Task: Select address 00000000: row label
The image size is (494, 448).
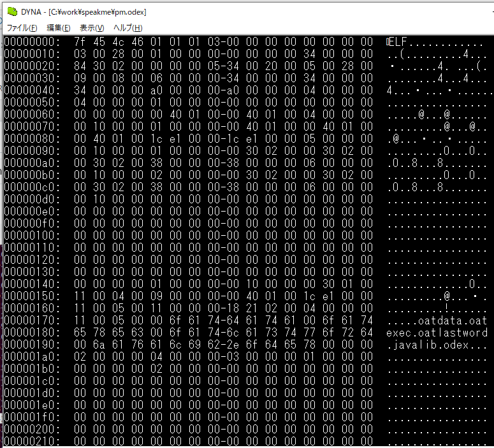Action: [32, 41]
